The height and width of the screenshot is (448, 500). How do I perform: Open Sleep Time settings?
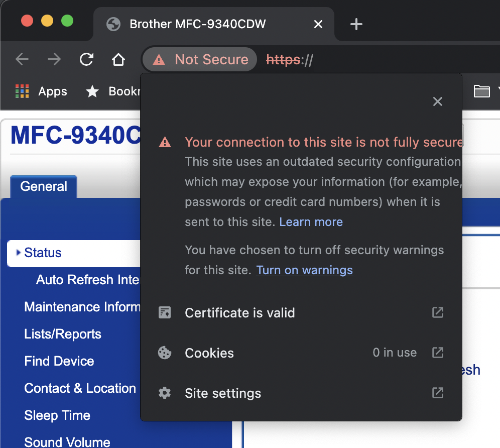click(57, 415)
